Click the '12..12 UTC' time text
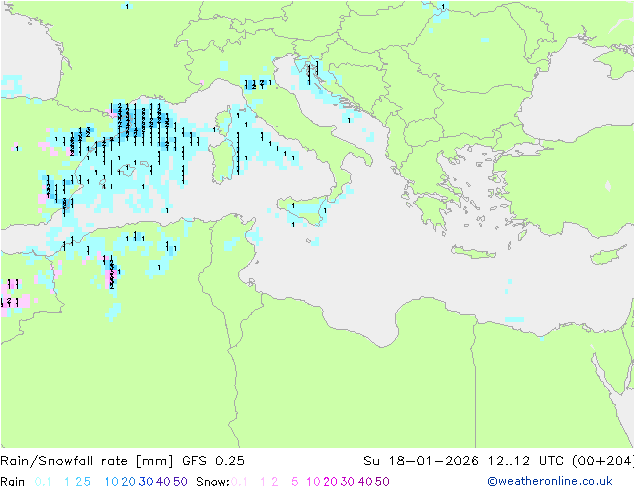 click(528, 461)
